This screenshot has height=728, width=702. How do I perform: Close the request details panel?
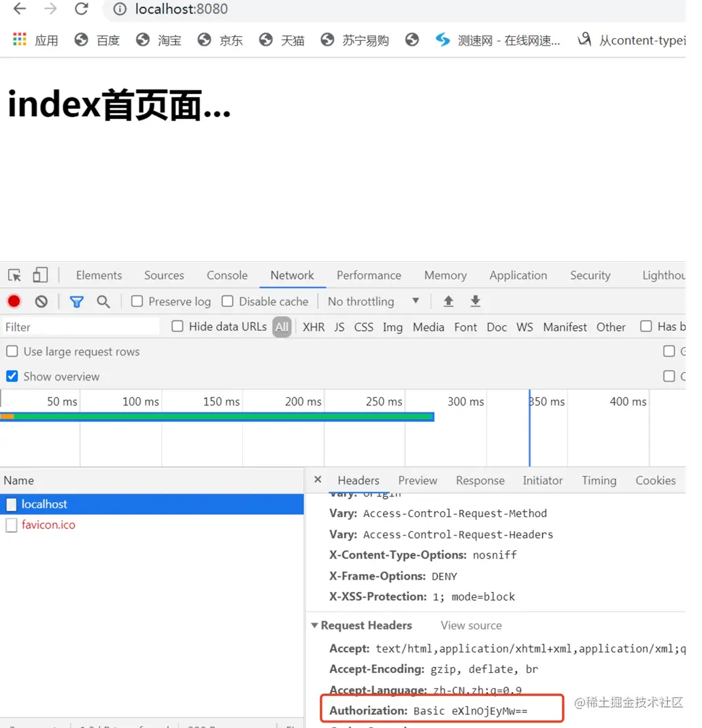tap(318, 480)
